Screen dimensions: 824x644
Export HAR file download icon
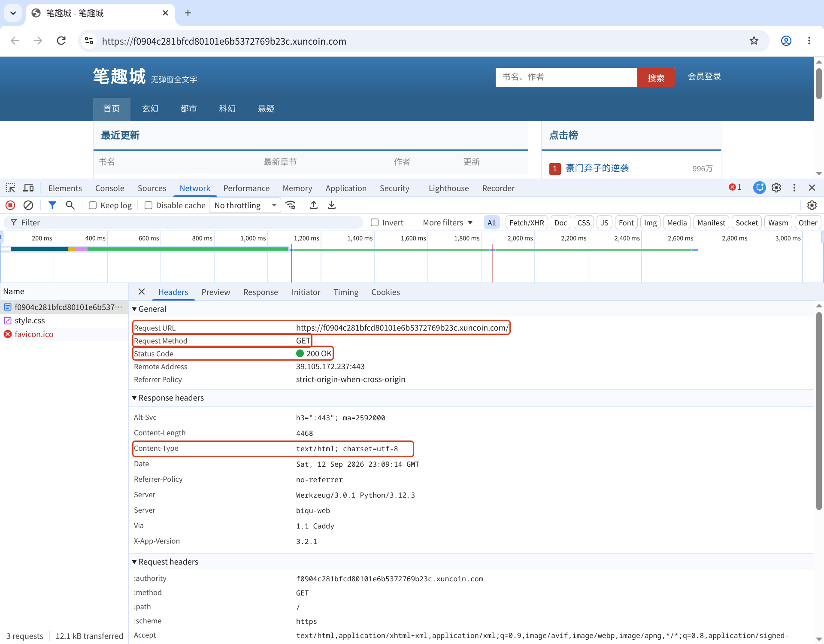click(332, 205)
